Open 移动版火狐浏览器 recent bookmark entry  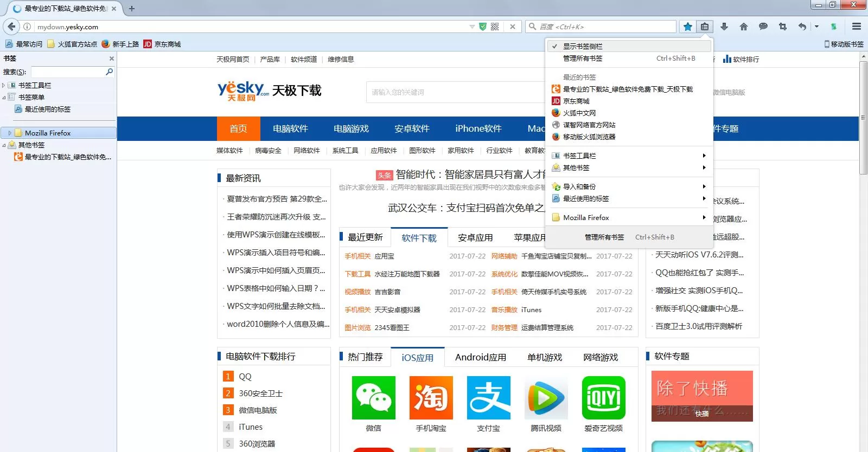click(x=629, y=137)
